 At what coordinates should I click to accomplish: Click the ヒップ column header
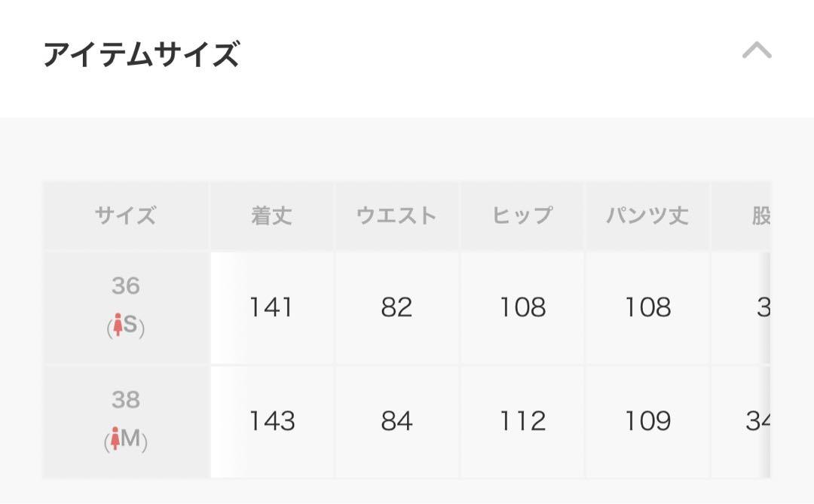click(x=523, y=215)
